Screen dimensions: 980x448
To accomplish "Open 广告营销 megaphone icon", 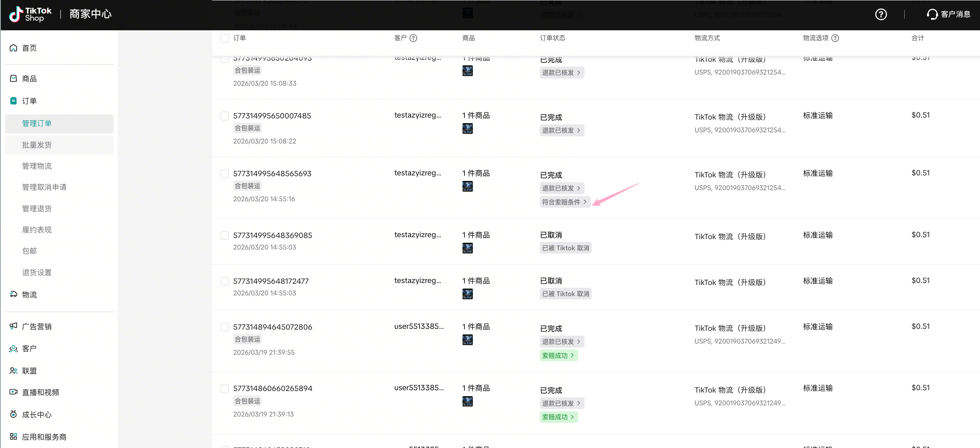I will [x=14, y=326].
